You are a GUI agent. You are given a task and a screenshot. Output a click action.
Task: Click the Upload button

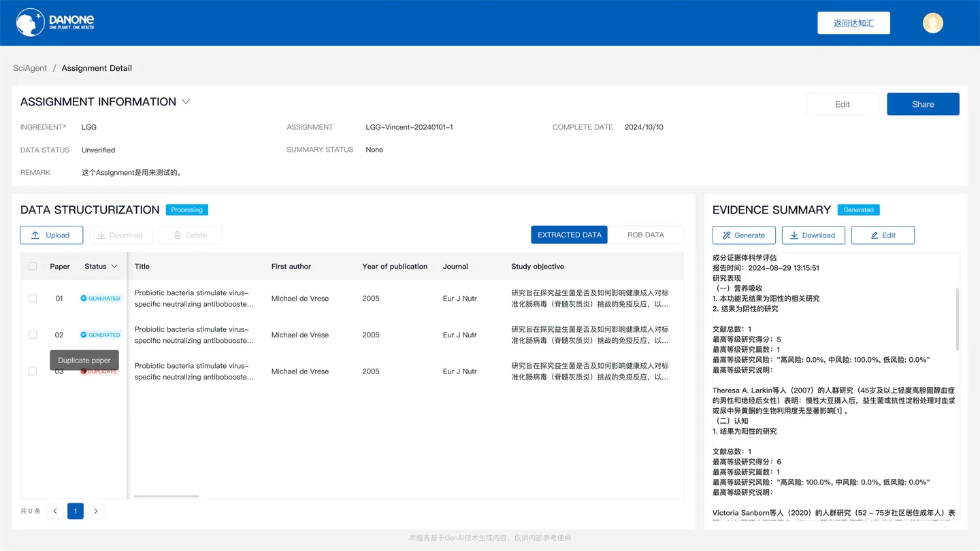pos(52,235)
